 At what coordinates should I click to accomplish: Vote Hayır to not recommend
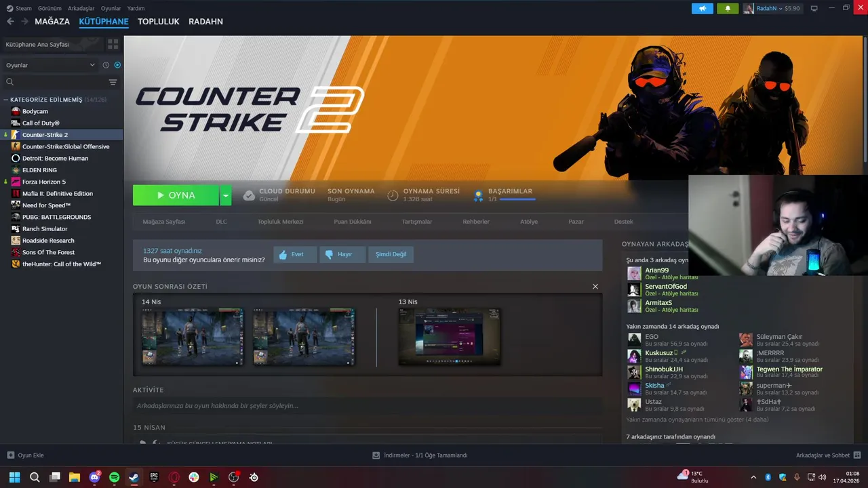[x=342, y=254]
